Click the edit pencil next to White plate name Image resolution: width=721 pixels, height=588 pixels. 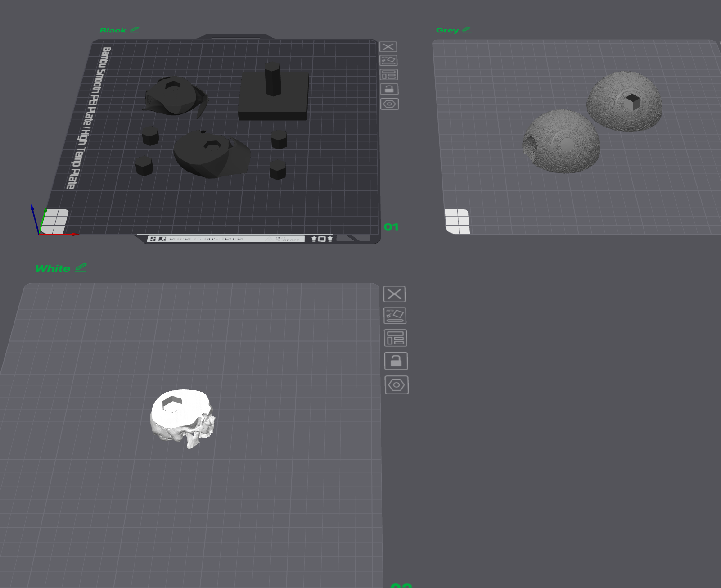point(81,267)
